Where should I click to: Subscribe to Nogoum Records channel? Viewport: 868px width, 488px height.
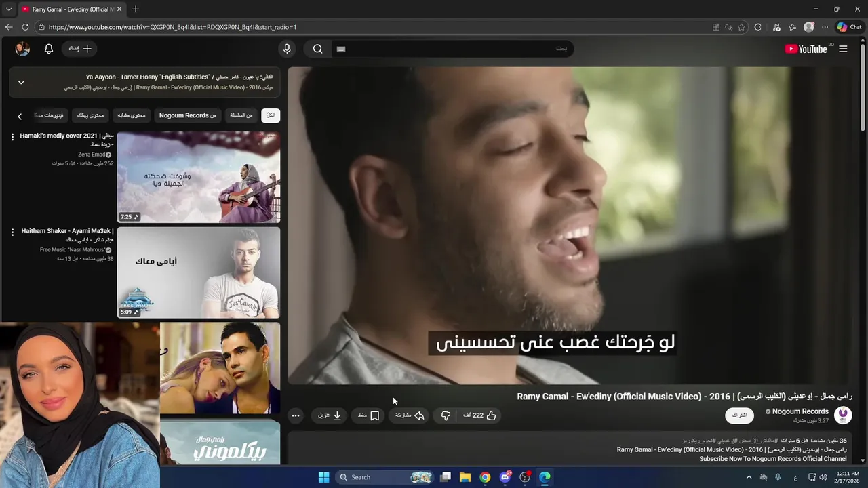[740, 415]
